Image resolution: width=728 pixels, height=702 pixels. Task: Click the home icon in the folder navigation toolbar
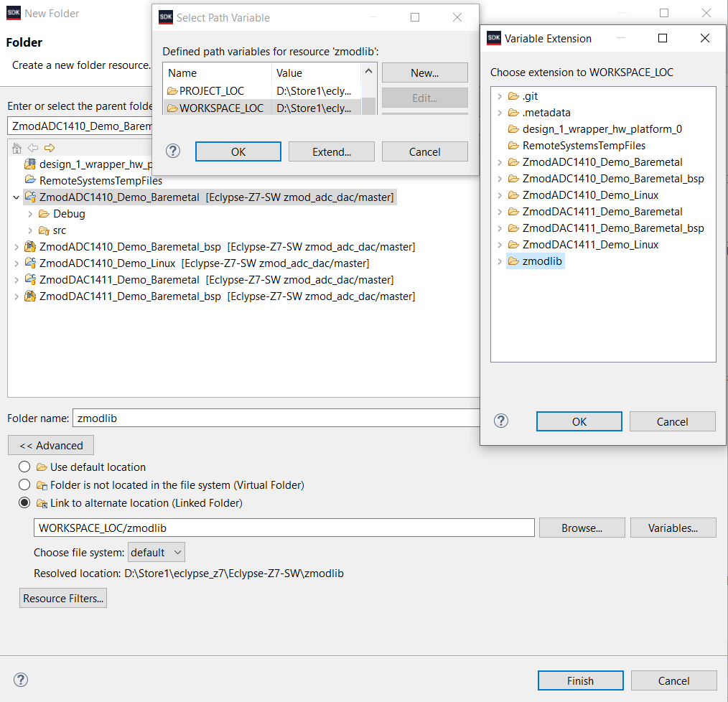pos(17,148)
